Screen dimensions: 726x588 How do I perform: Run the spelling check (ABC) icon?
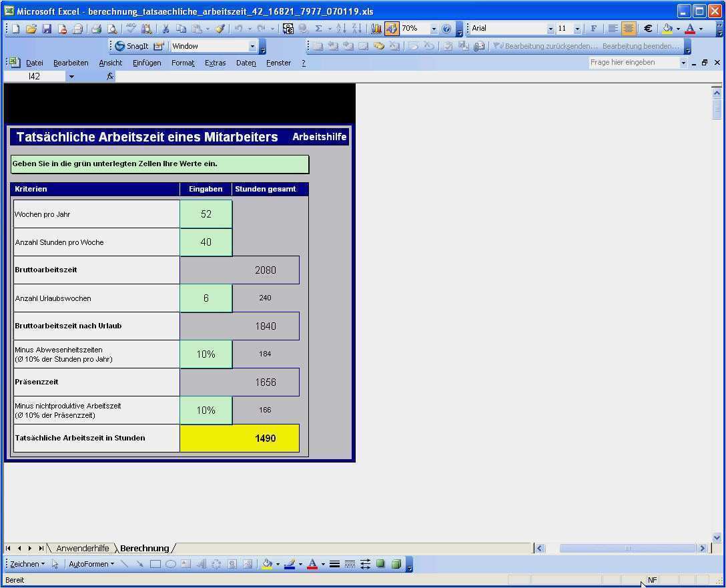coord(131,29)
